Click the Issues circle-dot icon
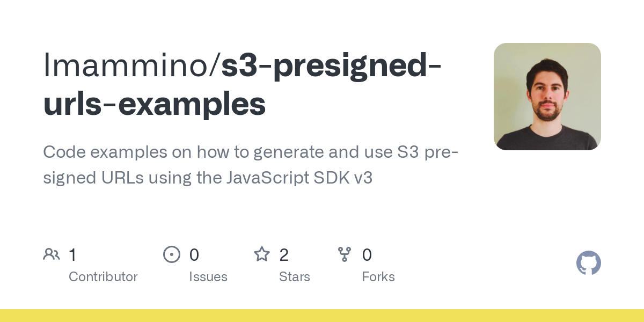The image size is (644, 322). [172, 254]
